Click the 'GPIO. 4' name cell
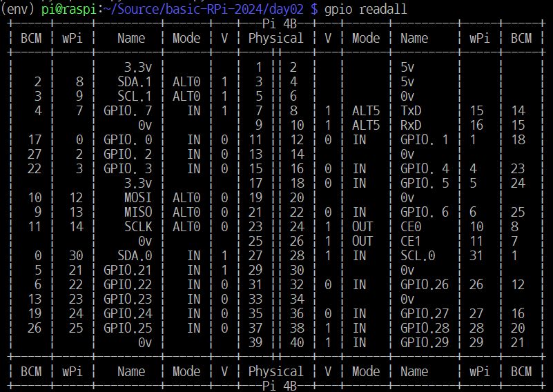This screenshot has height=392, width=553. pyautogui.click(x=425, y=168)
